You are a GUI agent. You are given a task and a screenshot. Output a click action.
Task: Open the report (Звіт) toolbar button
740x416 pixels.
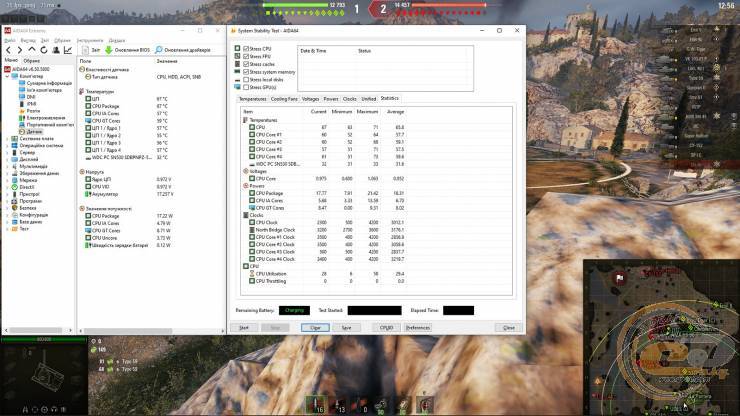pos(91,50)
